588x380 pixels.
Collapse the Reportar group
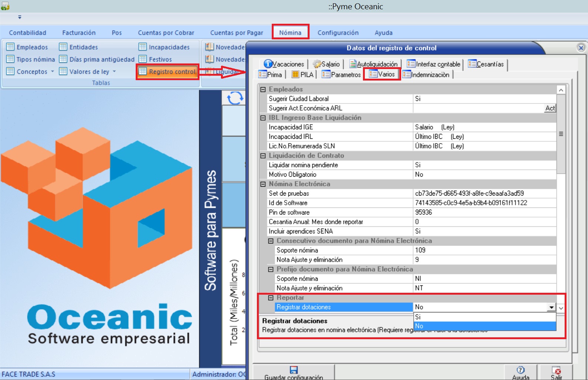271,298
